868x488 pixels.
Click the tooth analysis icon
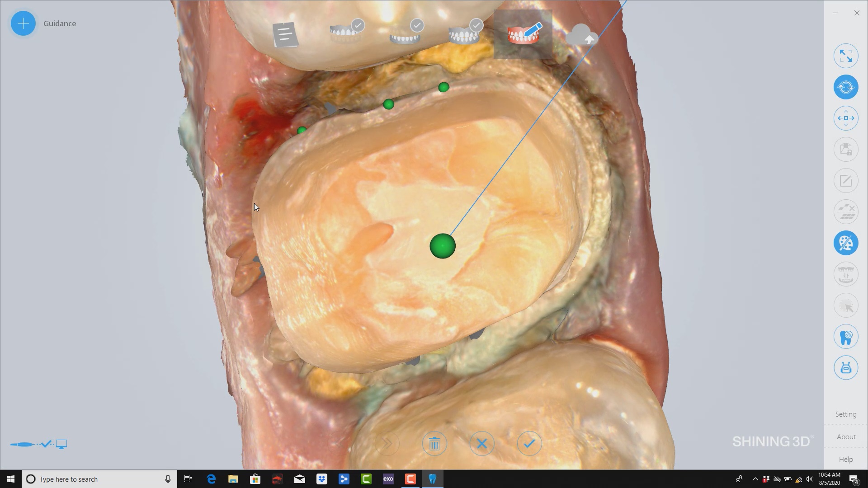pyautogui.click(x=845, y=337)
